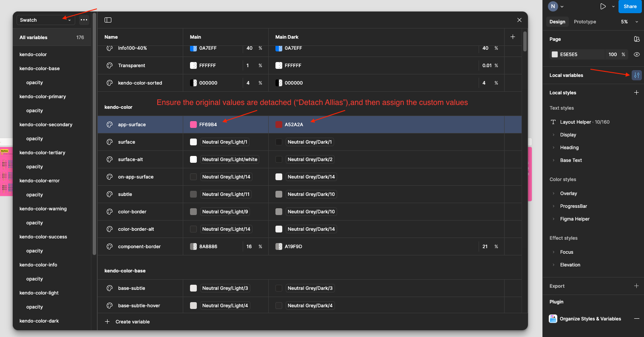The width and height of the screenshot is (644, 337).
Task: Start a presentation with the Present play icon
Action: click(x=602, y=6)
